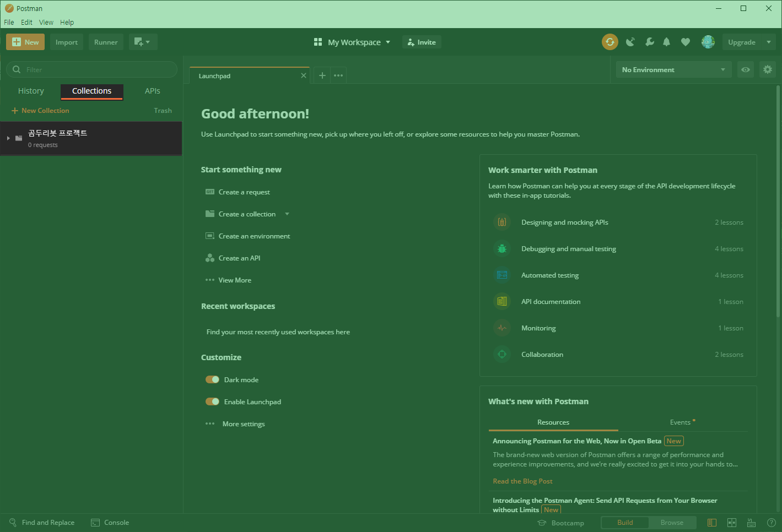Open the wrench settings icon
Viewport: 782px width, 532px height.
coord(650,42)
